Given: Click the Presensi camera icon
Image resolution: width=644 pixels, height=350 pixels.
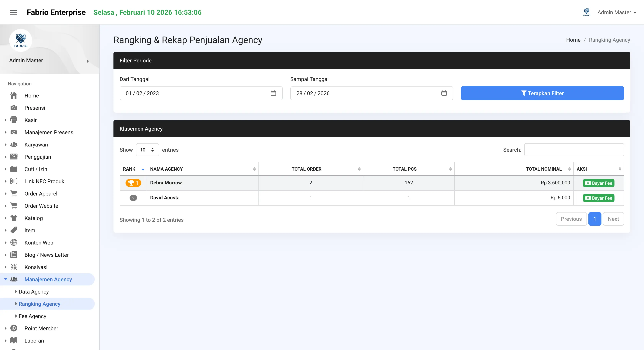Looking at the screenshot, I should (x=14, y=108).
